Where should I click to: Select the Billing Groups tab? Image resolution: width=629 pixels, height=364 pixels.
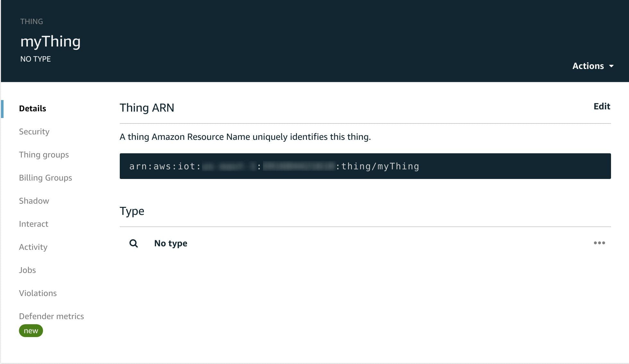point(45,177)
